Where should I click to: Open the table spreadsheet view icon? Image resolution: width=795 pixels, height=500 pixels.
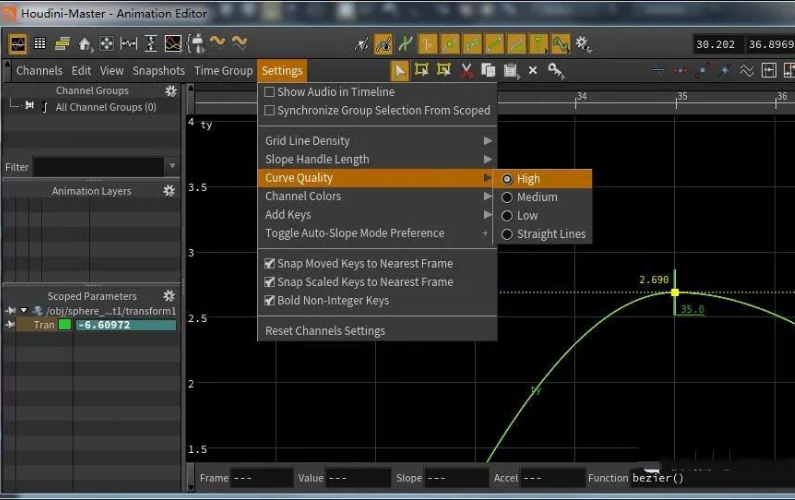coord(40,44)
